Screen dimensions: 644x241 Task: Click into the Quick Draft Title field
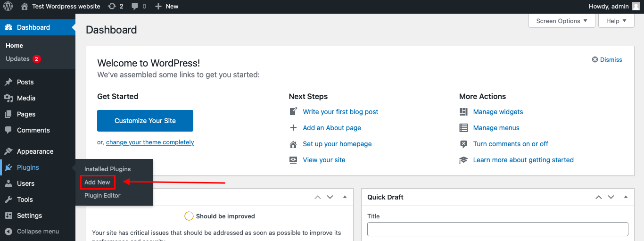(497, 229)
